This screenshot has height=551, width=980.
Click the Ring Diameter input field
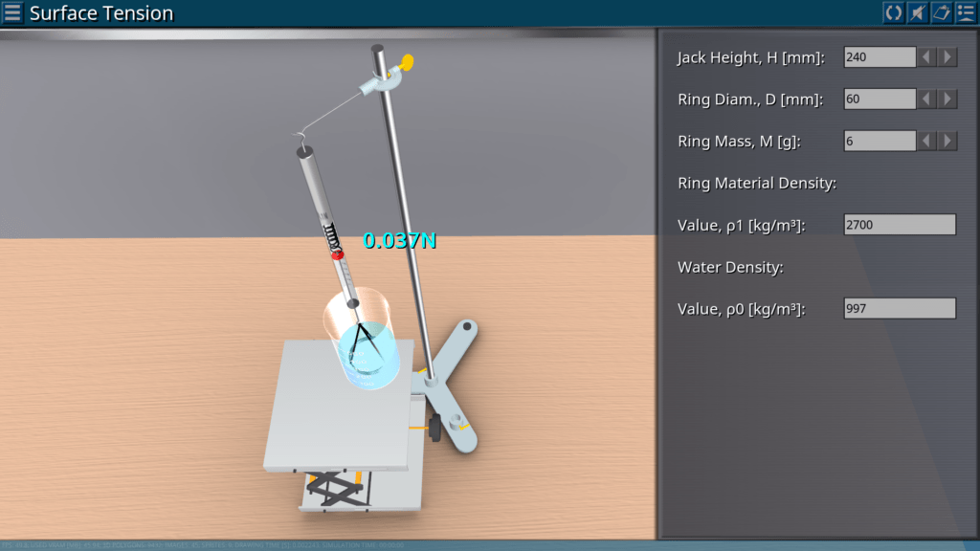(880, 99)
